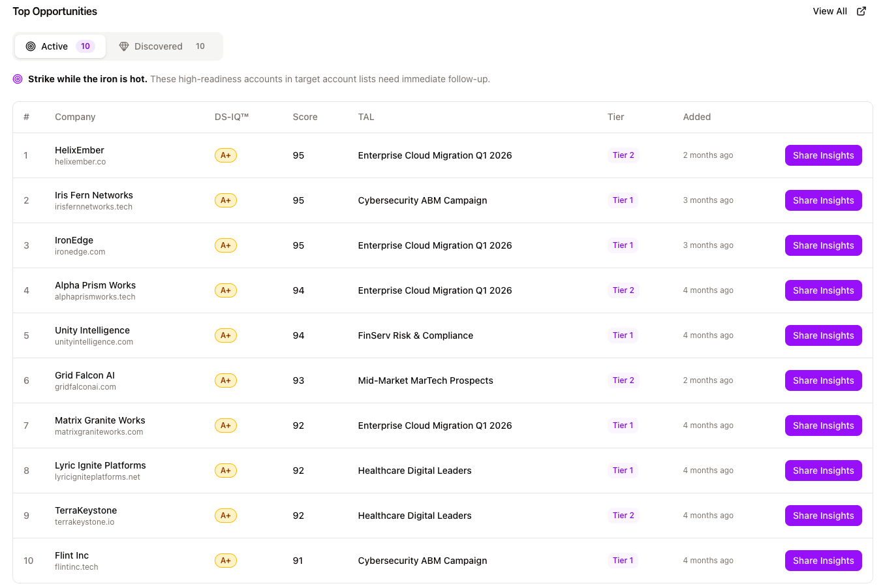883x588 pixels.
Task: Click the irisfernnetworks.tech domain
Action: click(x=93, y=207)
